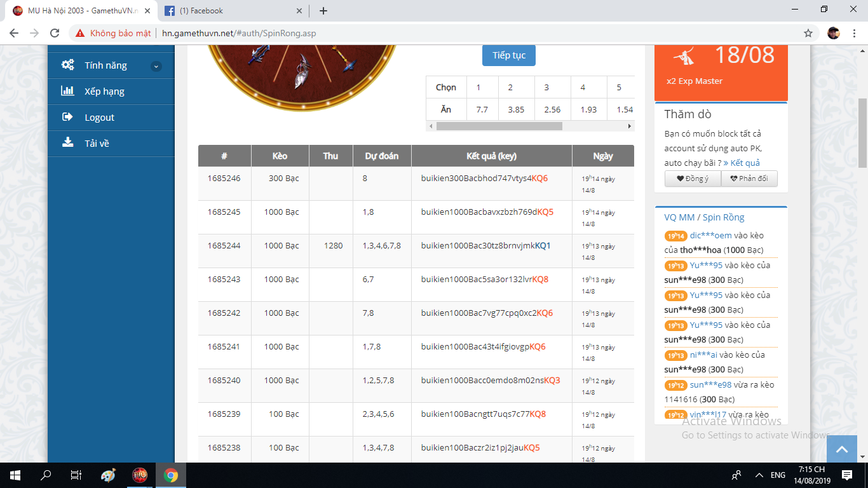Viewport: 868px width, 488px height.
Task: Open the Paint app in taskbar
Action: pos(108,475)
